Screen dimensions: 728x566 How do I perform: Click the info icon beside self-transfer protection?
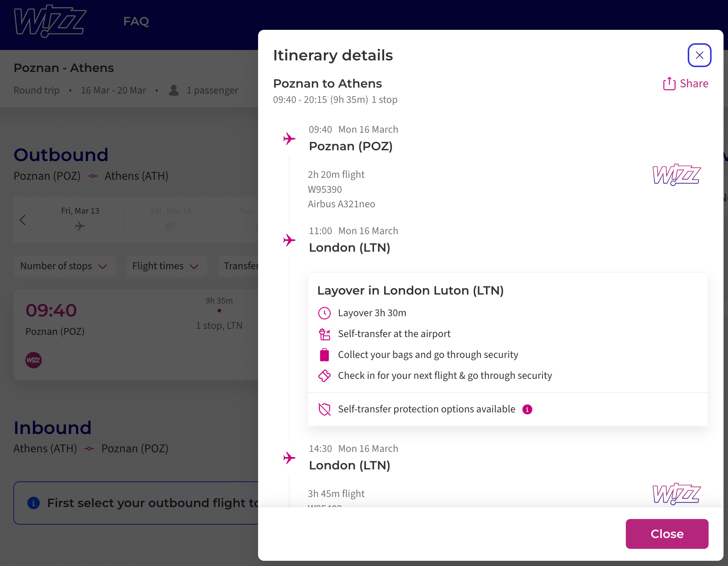click(x=527, y=409)
